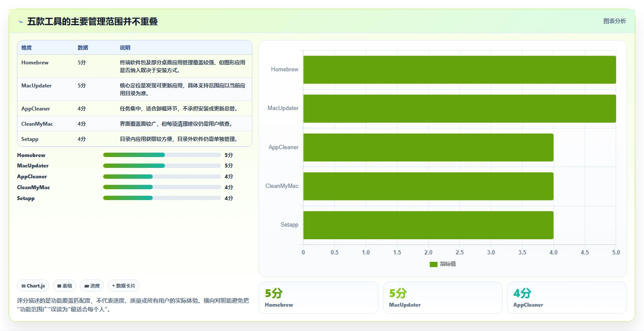Click the 4分 value beside Setapp progress bar

pos(229,198)
